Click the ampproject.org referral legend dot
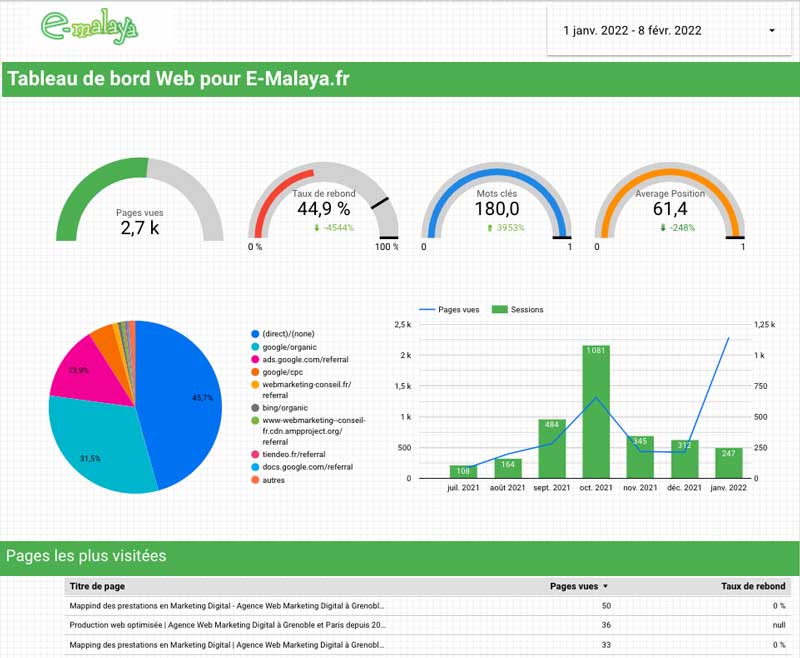Image resolution: width=800 pixels, height=658 pixels. [x=255, y=421]
